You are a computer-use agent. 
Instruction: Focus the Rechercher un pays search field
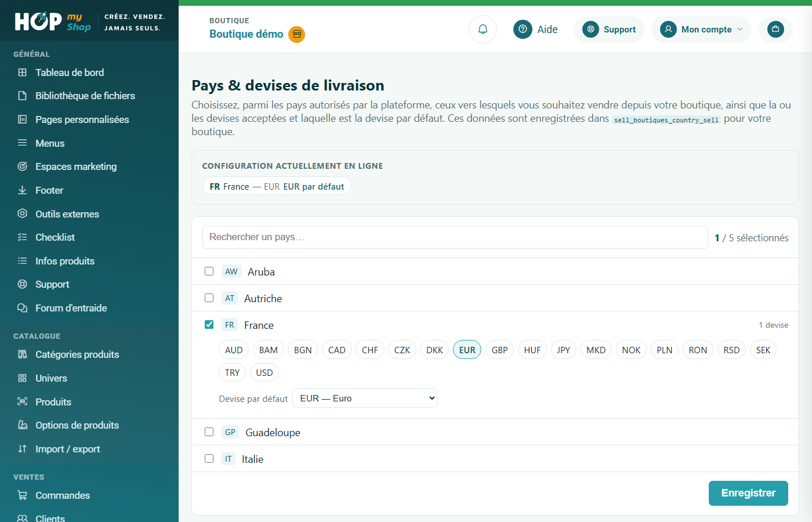(455, 237)
